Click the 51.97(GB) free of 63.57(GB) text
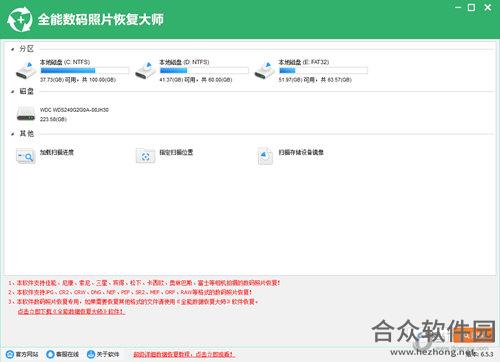 point(315,80)
